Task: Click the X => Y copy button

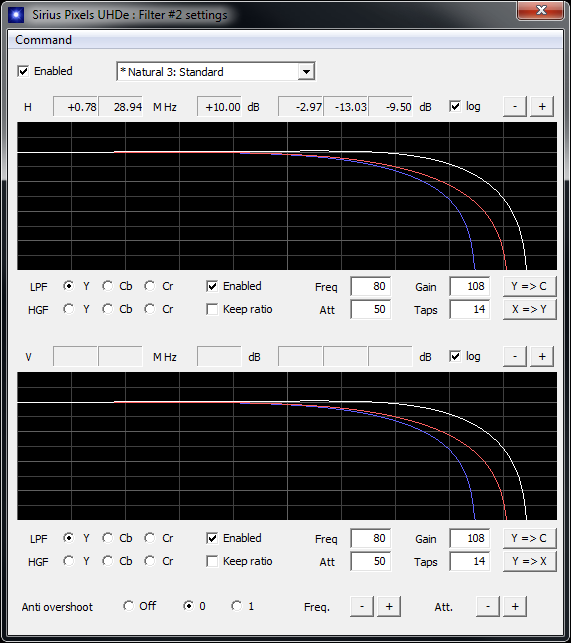Action: 530,309
